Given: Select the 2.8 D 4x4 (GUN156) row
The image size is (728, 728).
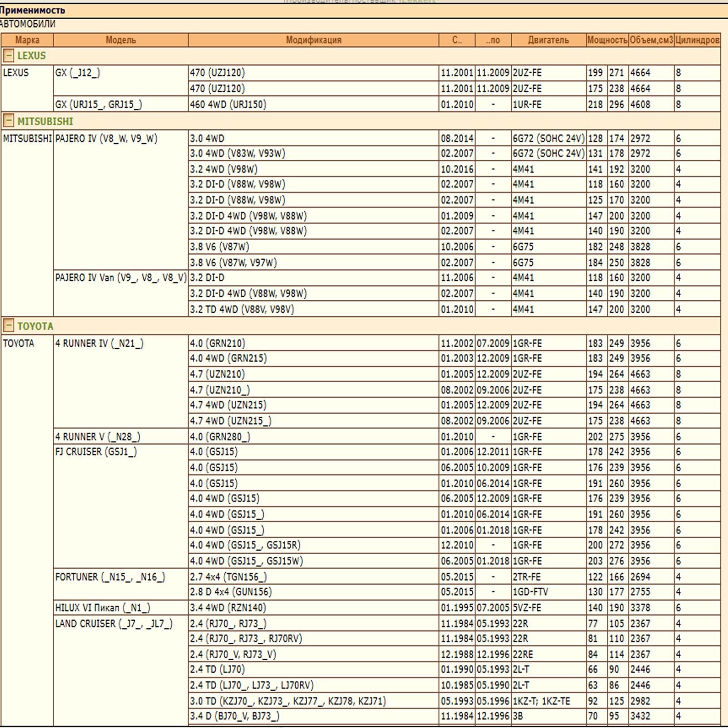Looking at the screenshot, I should (x=231, y=592).
